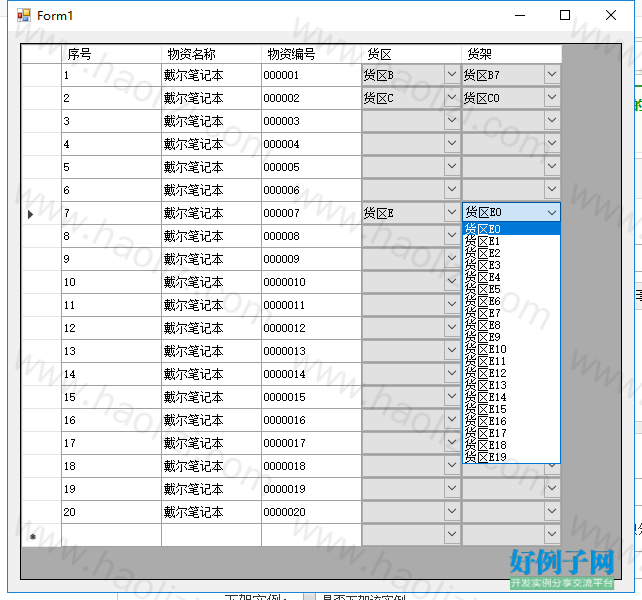Screen dimensions: 642x600
Task: Expand the 货架 dropdown in row 19
Action: tap(552, 488)
